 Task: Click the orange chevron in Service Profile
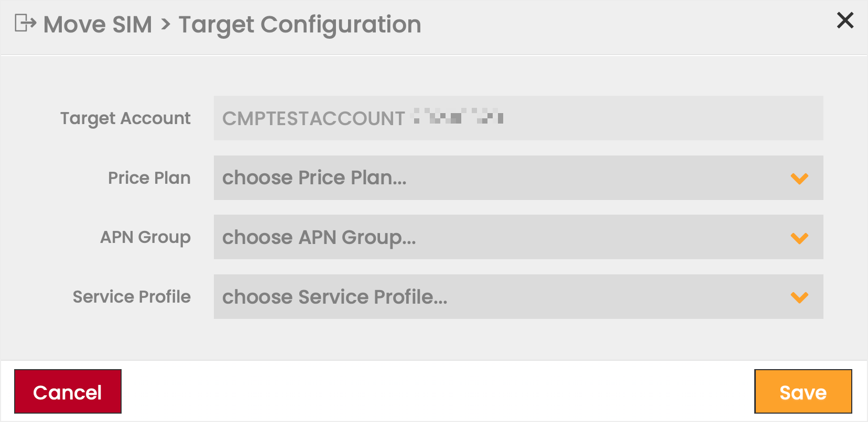pyautogui.click(x=799, y=297)
